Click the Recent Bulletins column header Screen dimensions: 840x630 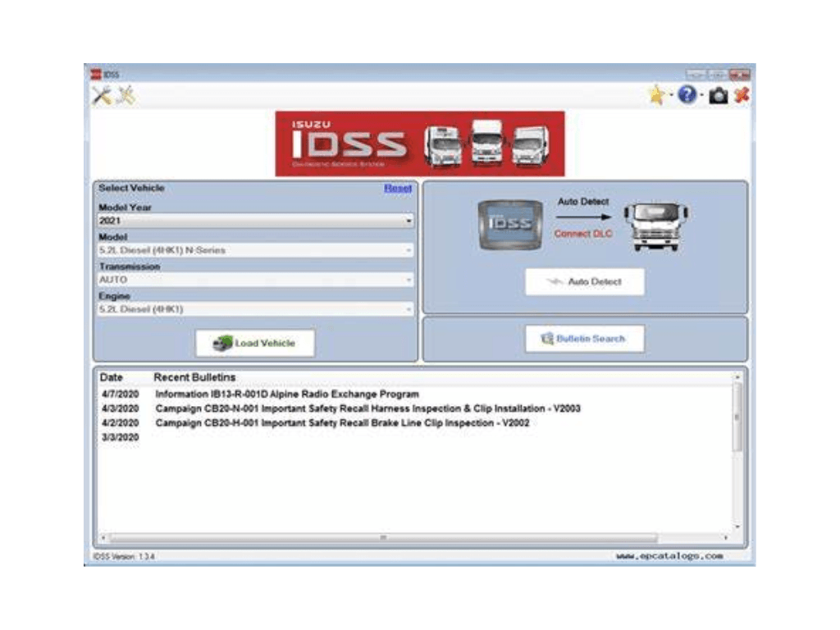click(x=194, y=377)
